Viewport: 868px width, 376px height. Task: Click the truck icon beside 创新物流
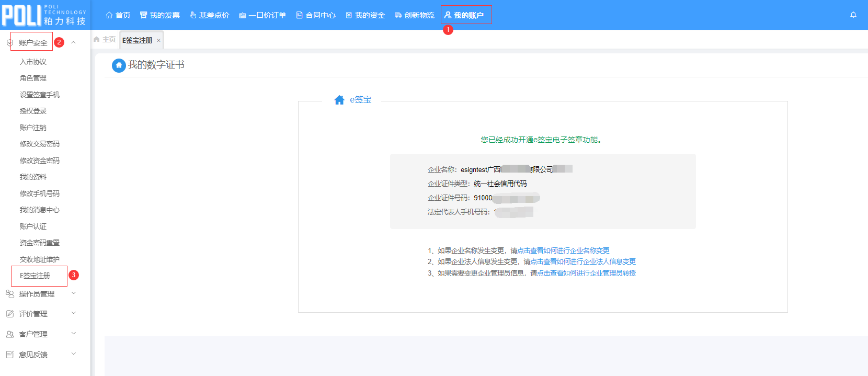click(398, 15)
